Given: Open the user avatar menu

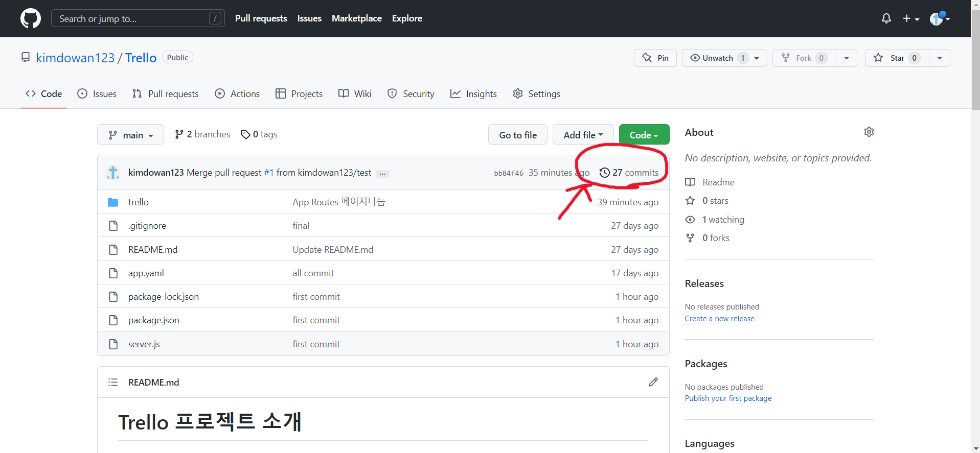Looking at the screenshot, I should tap(940, 18).
